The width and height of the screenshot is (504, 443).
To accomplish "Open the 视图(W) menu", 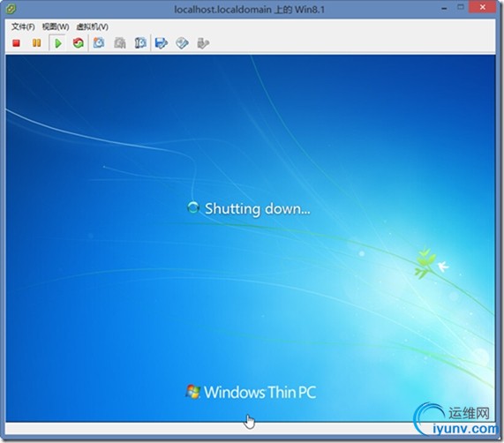I will pos(56,26).
